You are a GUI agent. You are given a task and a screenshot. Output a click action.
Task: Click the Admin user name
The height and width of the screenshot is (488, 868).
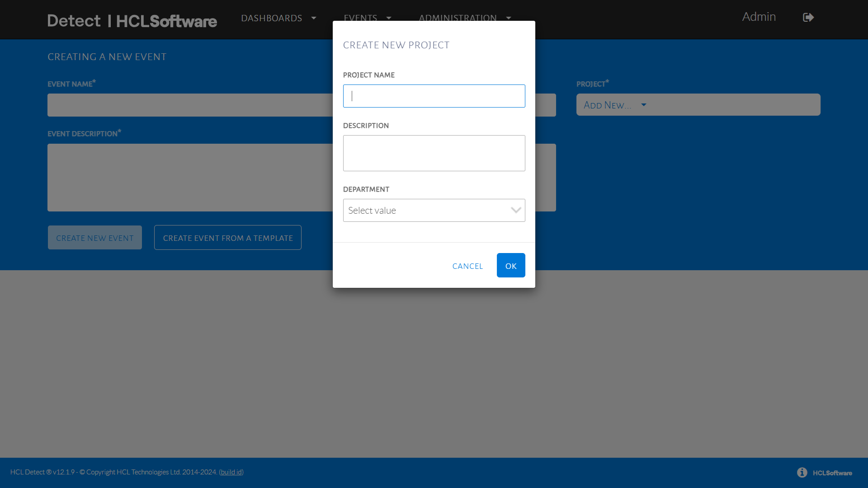(759, 17)
